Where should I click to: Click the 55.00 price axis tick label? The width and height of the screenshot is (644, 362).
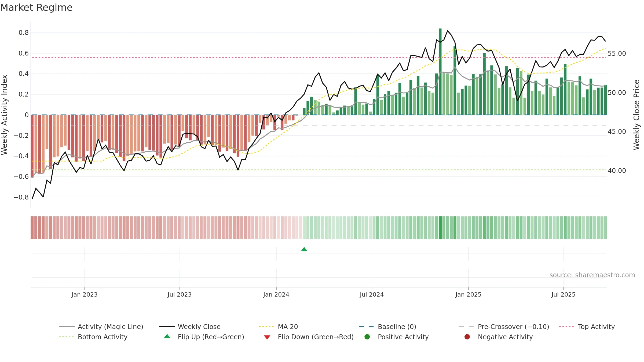617,54
